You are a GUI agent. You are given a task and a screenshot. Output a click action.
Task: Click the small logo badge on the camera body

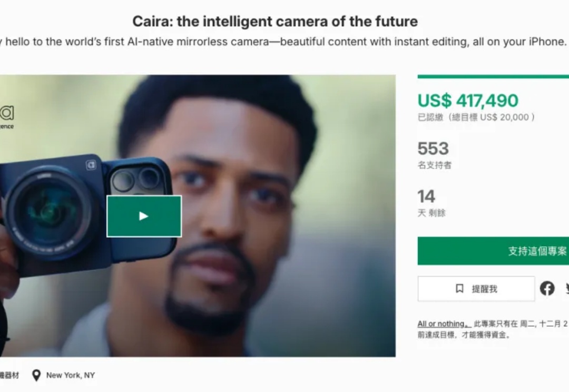point(91,165)
